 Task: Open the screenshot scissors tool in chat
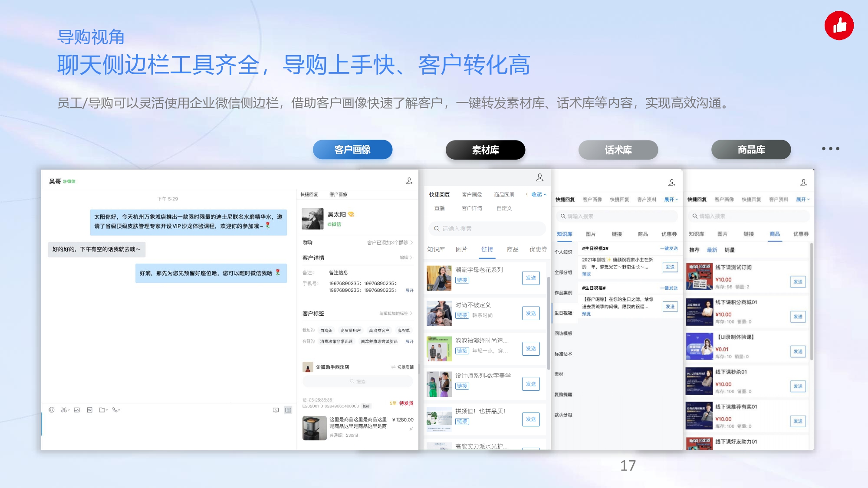point(64,409)
